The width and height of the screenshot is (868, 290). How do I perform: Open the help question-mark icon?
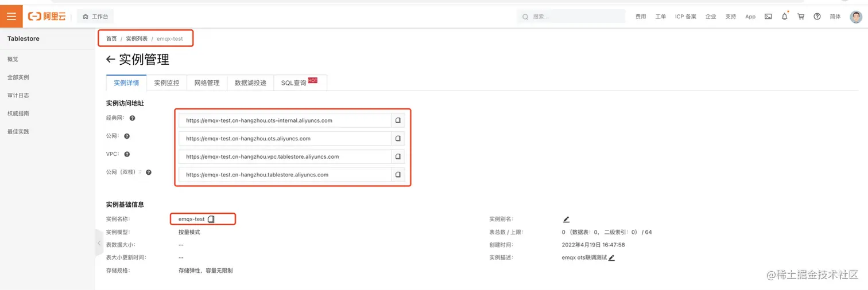(x=817, y=17)
